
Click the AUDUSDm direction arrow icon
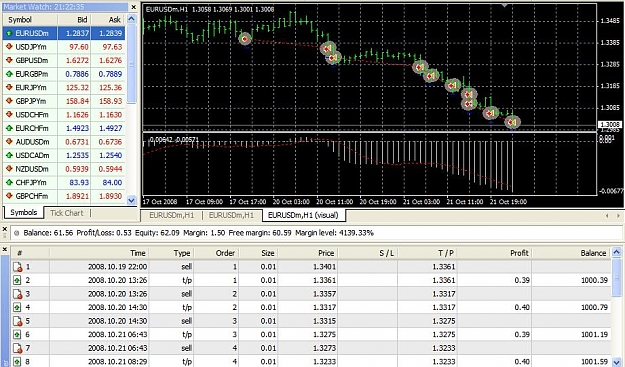coord(8,141)
